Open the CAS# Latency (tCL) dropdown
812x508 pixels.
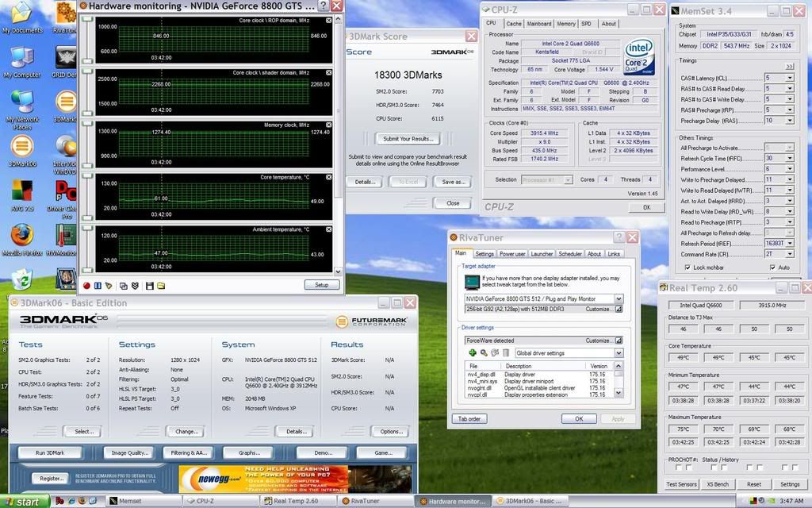[790, 78]
